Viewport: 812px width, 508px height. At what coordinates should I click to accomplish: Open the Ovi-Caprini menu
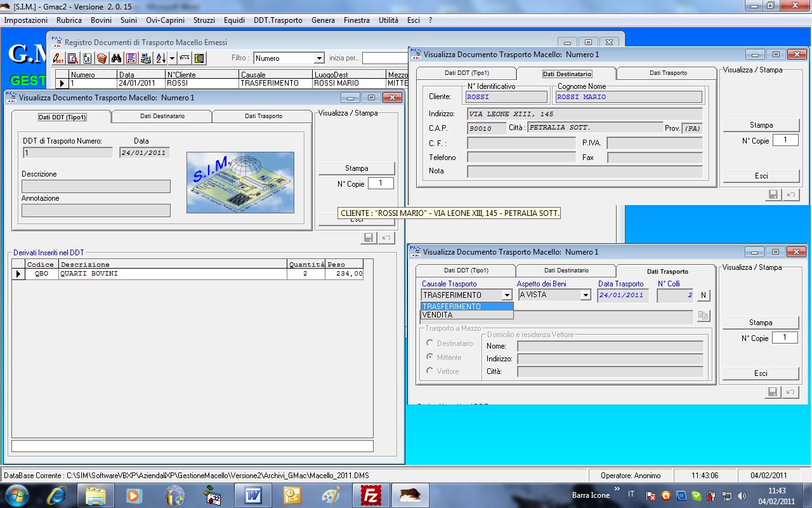[x=165, y=20]
